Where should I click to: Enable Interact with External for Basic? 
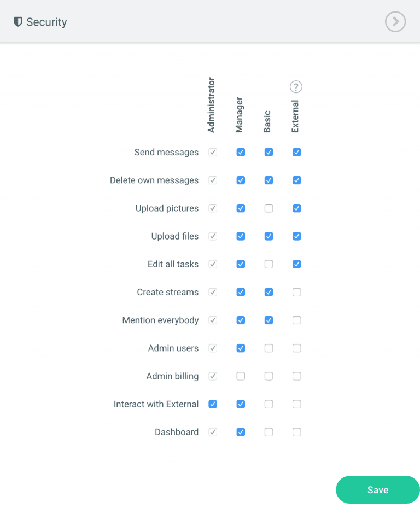tap(269, 404)
